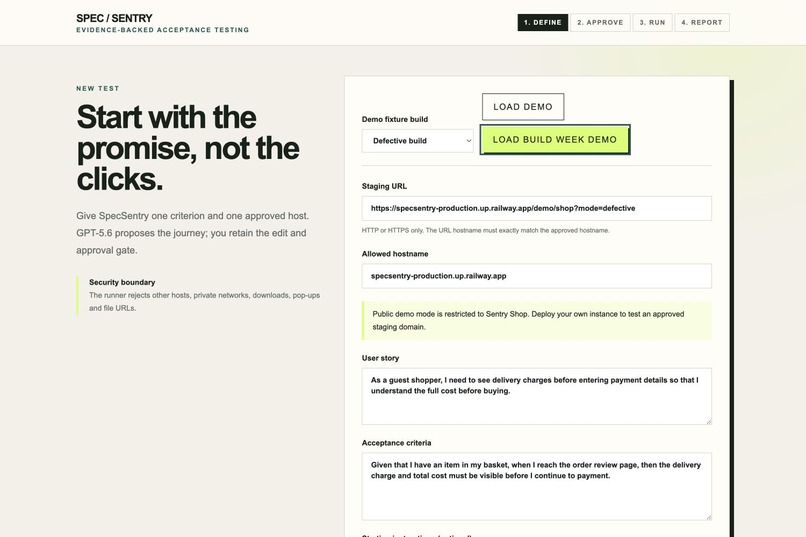Click the Demo fixture build label

tap(395, 119)
